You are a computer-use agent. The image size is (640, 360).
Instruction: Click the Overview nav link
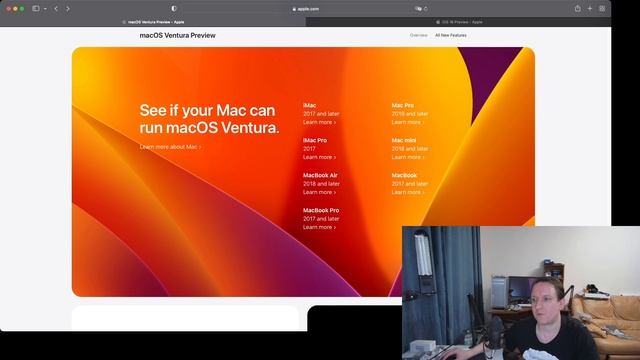418,36
